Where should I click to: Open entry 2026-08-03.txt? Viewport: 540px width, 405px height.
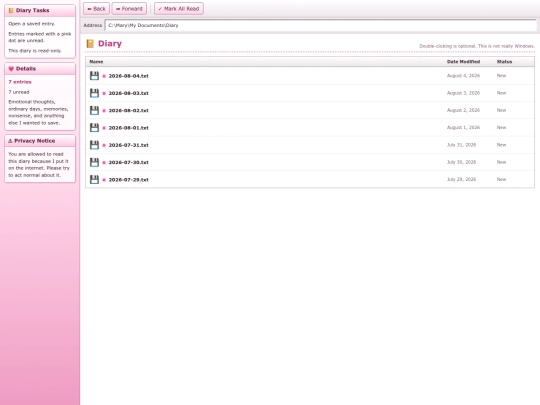click(310, 93)
